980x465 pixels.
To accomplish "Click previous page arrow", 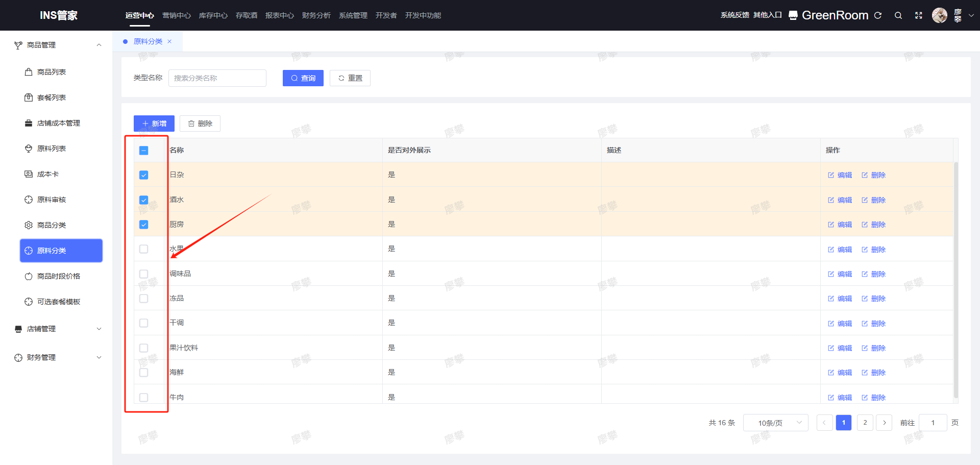I will (x=824, y=423).
